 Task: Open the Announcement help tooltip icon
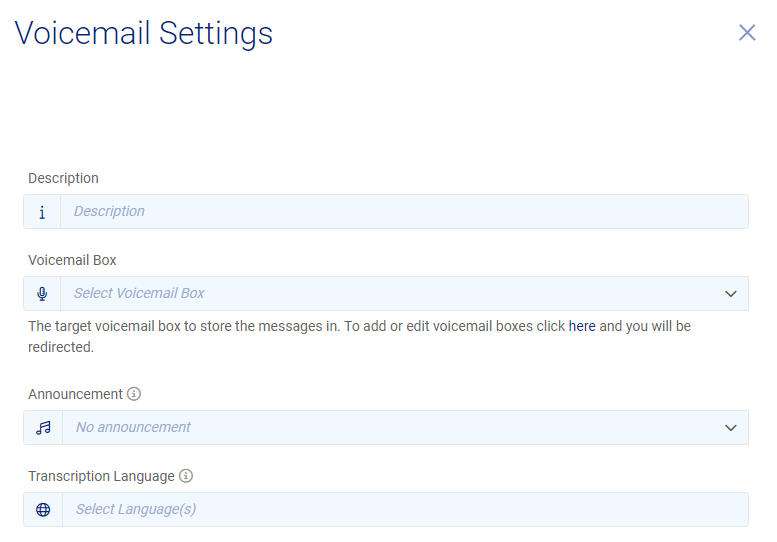point(134,394)
